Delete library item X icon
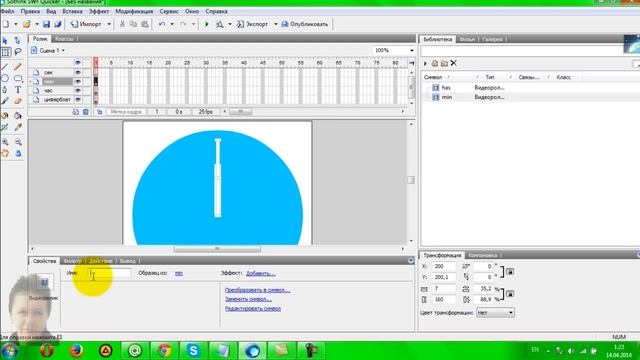640x360 pixels. pos(453,63)
